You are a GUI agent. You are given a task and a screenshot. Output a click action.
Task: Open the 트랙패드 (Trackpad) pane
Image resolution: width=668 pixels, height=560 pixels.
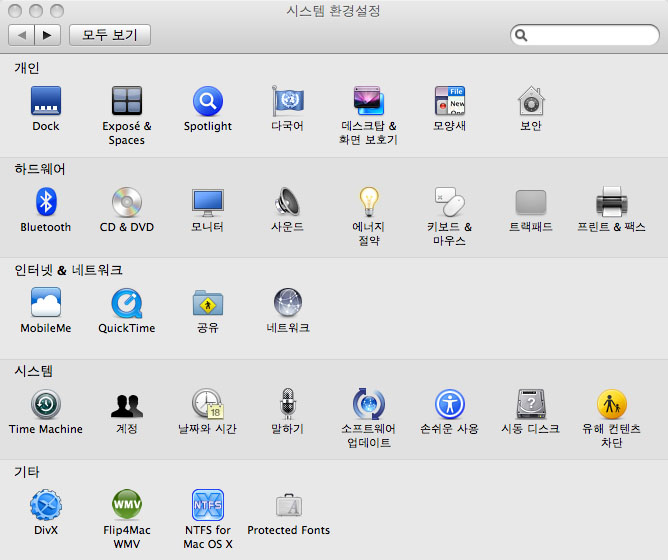[530, 202]
